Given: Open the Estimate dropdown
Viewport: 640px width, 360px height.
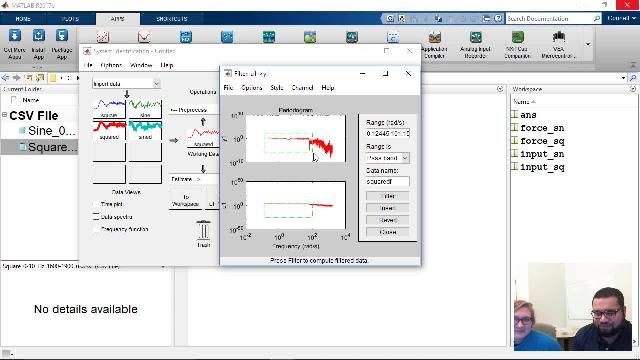Looking at the screenshot, I should click(193, 179).
